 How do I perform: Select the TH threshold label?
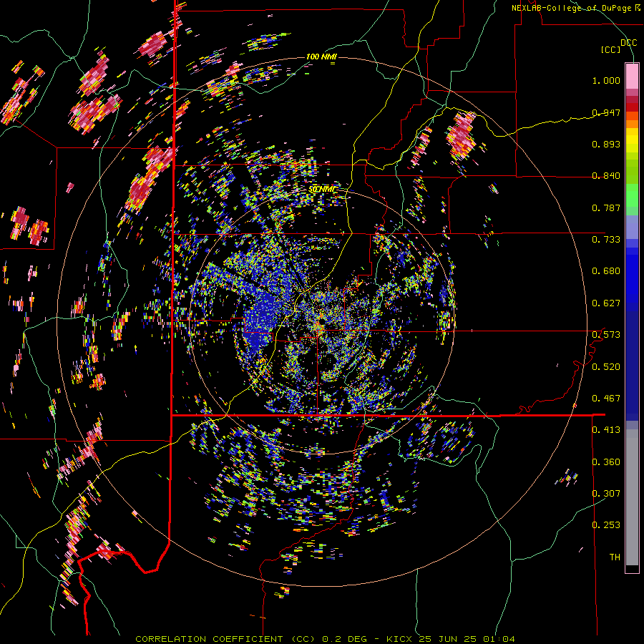pyautogui.click(x=615, y=557)
